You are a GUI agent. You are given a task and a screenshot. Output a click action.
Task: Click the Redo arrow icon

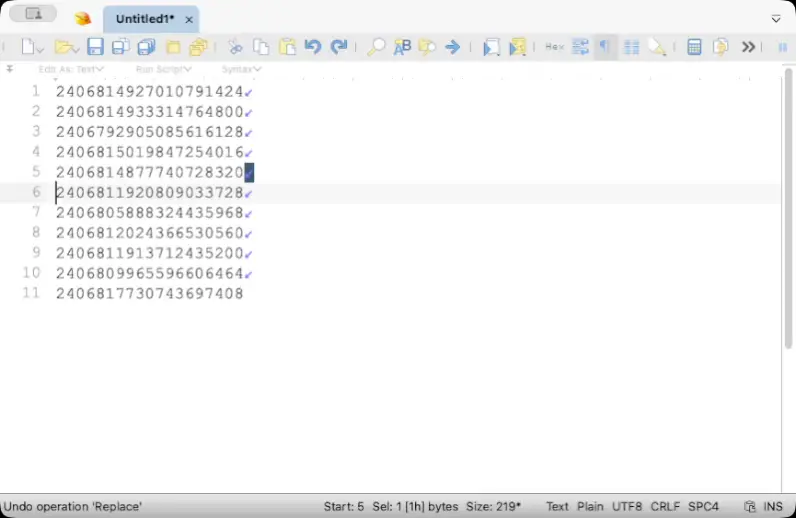339,47
